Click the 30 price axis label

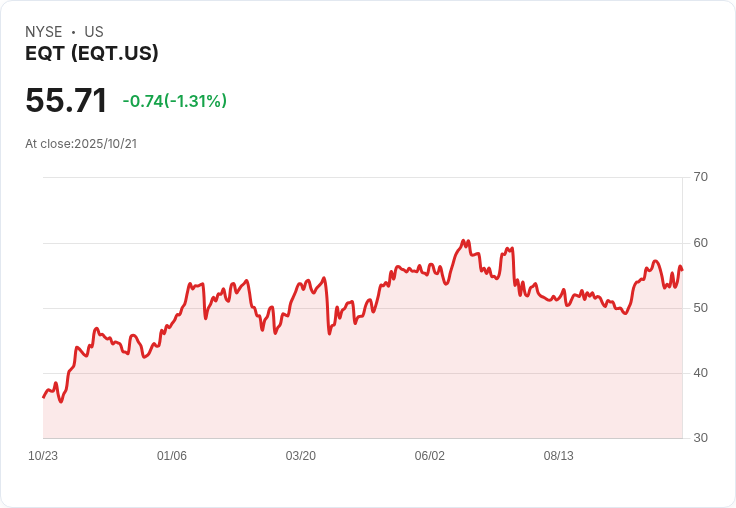(700, 438)
